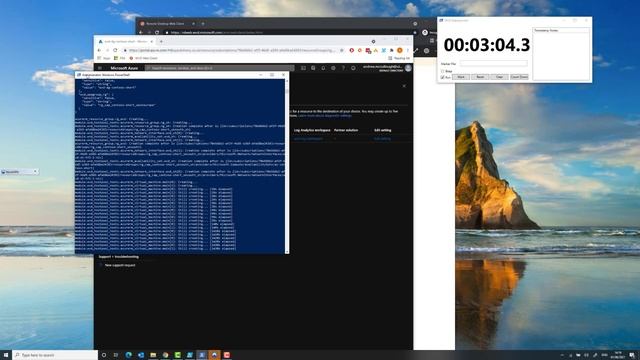The image size is (640, 360).
Task: Reload the Azure portal page in Chrome
Action: coord(115,50)
